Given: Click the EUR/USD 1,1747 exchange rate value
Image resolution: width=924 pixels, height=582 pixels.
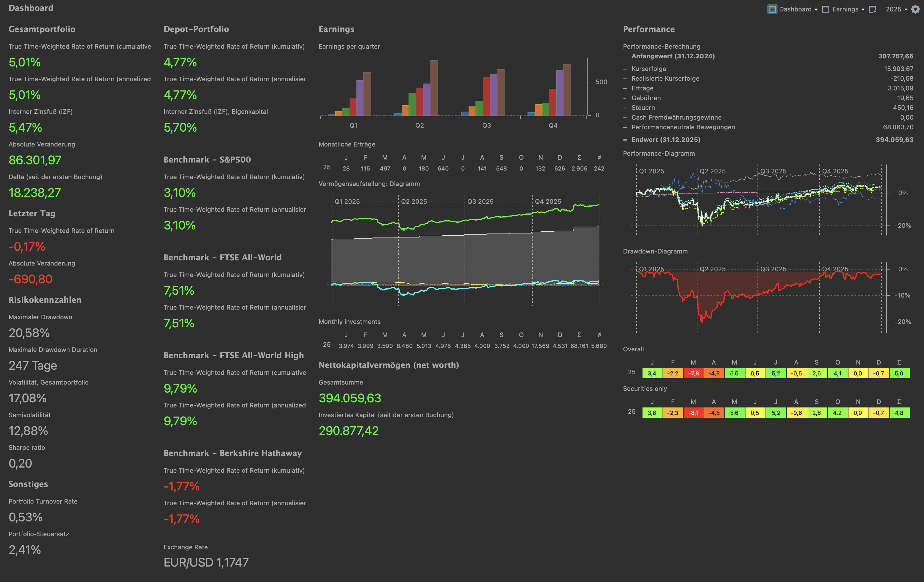Looking at the screenshot, I should (206, 563).
